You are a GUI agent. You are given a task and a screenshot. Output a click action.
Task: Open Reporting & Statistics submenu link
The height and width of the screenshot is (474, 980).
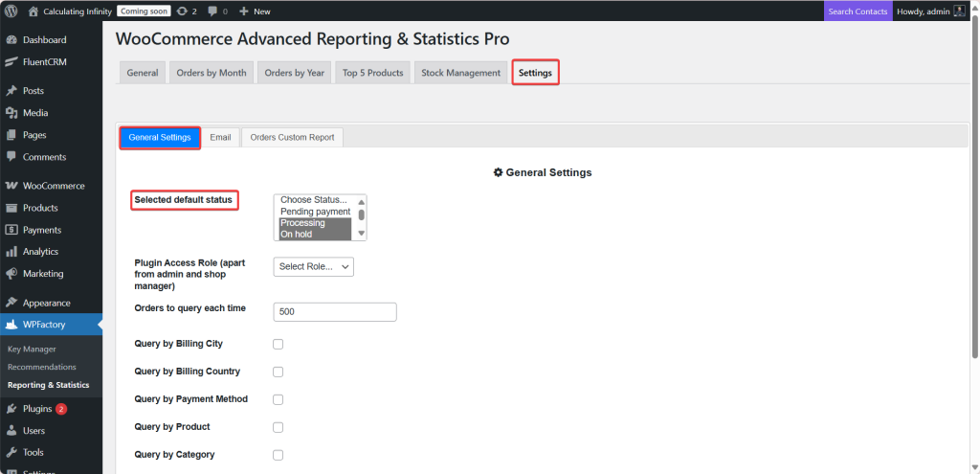(48, 385)
